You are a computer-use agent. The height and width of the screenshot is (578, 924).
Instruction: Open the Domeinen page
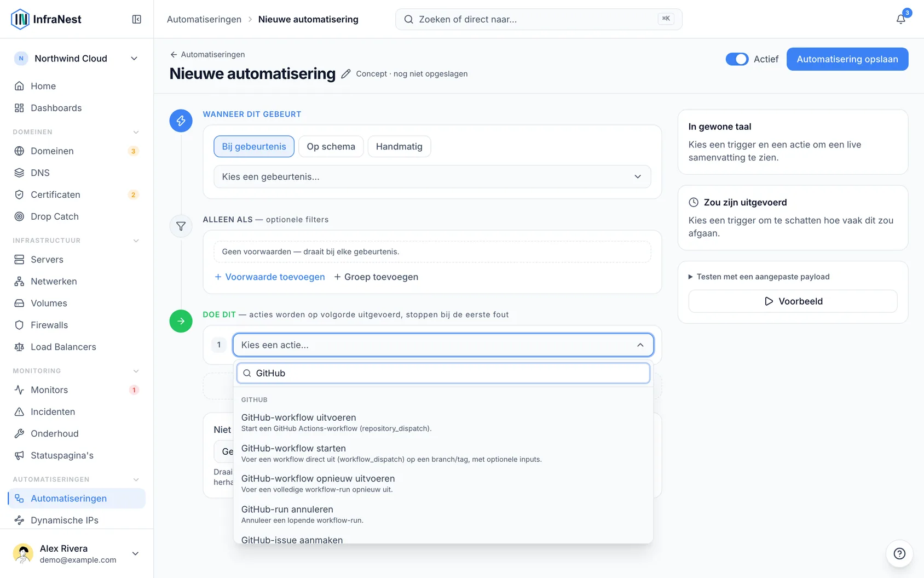pyautogui.click(x=77, y=151)
